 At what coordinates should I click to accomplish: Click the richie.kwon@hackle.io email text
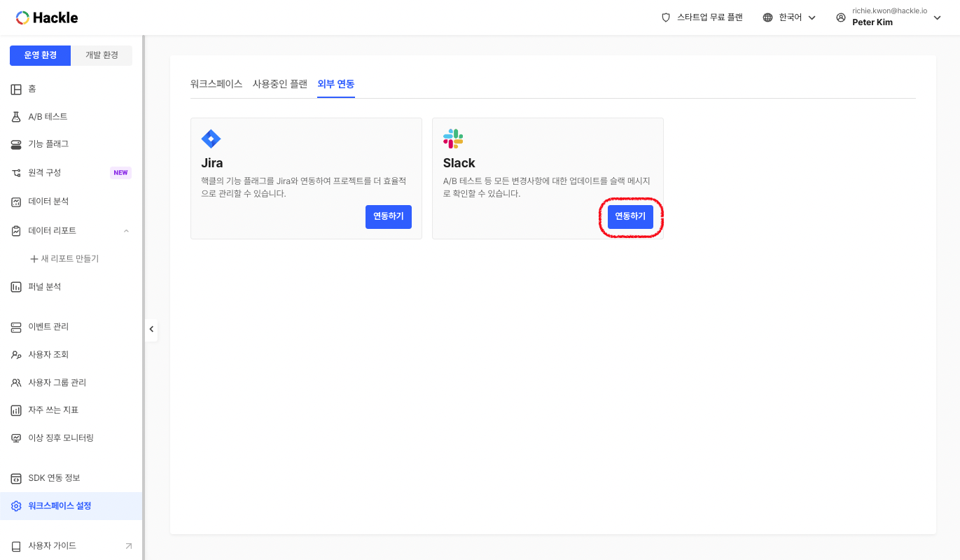889,10
